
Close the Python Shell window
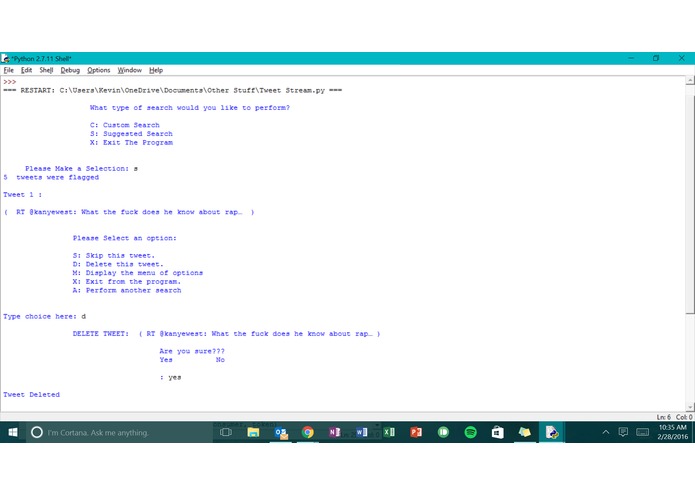[682, 58]
